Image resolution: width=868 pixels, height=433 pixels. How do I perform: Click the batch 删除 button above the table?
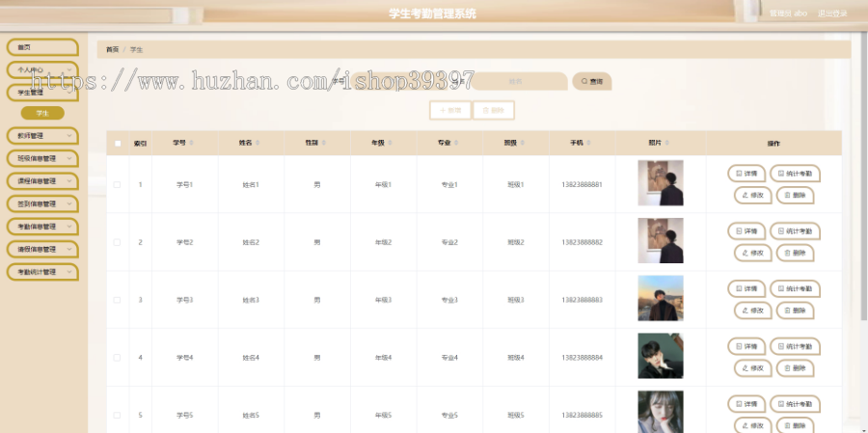[493, 110]
